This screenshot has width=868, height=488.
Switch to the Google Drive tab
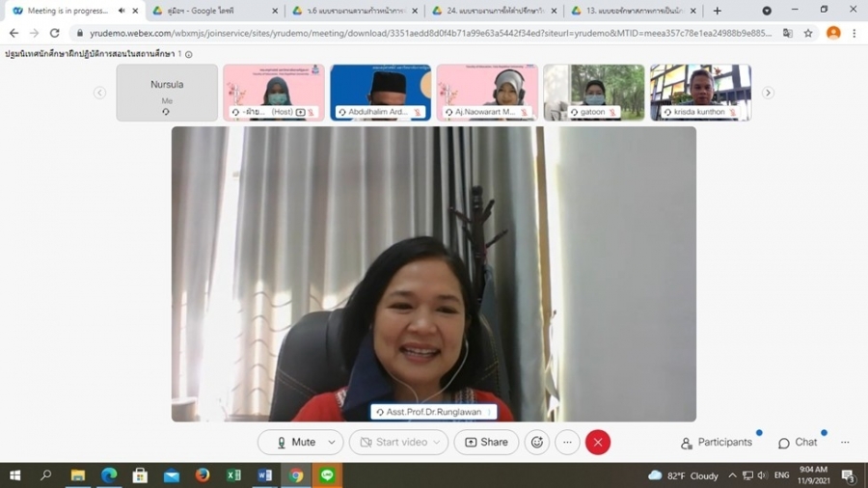tap(207, 11)
